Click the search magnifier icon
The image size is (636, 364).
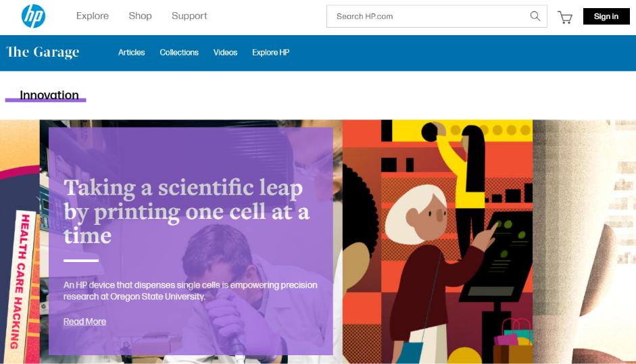coord(535,16)
